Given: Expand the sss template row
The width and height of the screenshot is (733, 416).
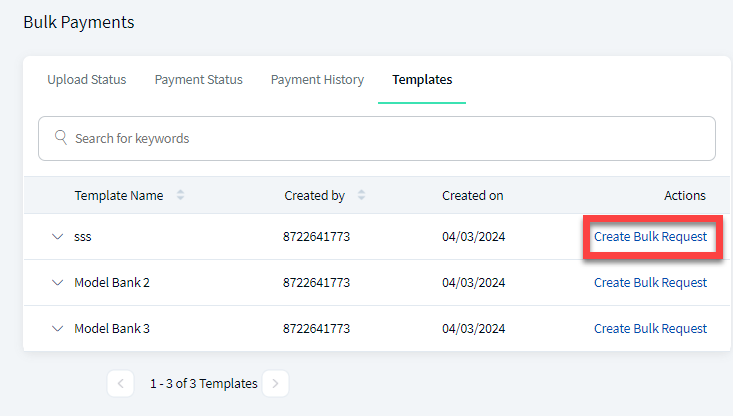Looking at the screenshot, I should coord(57,237).
